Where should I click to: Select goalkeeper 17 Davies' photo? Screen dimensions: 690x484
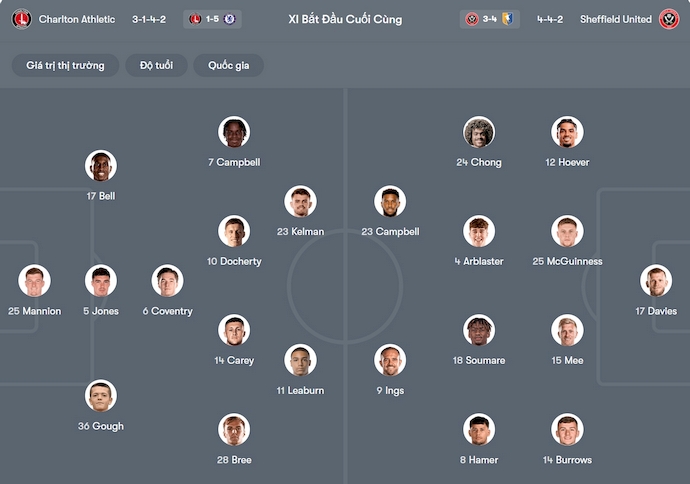pos(656,281)
